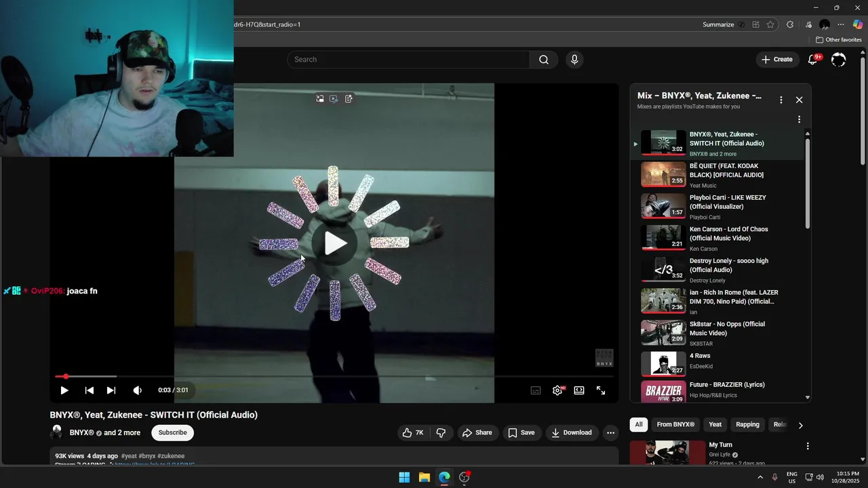Skip to the next video in player
Screen dimensions: 868x488
click(x=111, y=390)
